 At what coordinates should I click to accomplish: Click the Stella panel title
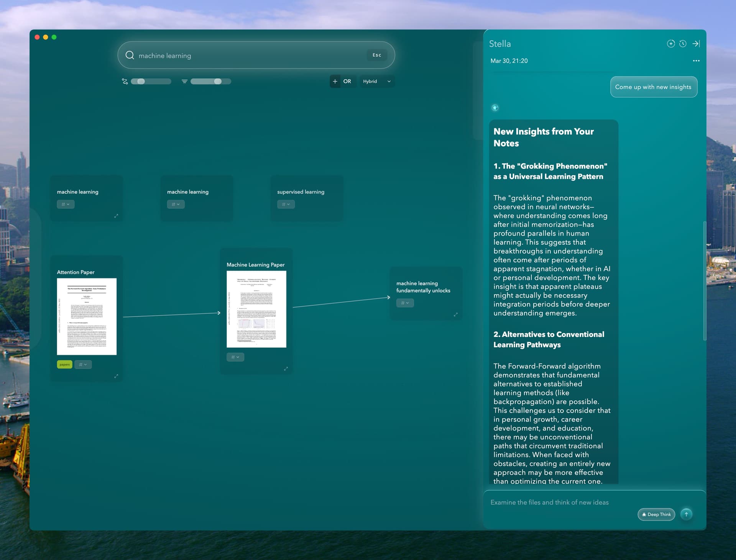click(x=499, y=44)
